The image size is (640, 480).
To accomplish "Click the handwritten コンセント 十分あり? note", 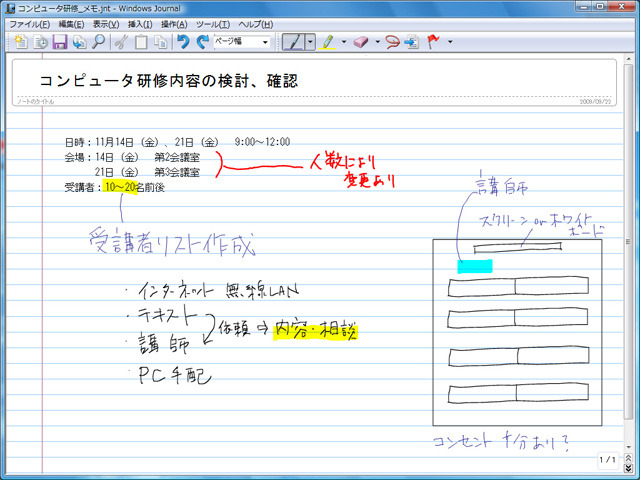I will click(501, 441).
